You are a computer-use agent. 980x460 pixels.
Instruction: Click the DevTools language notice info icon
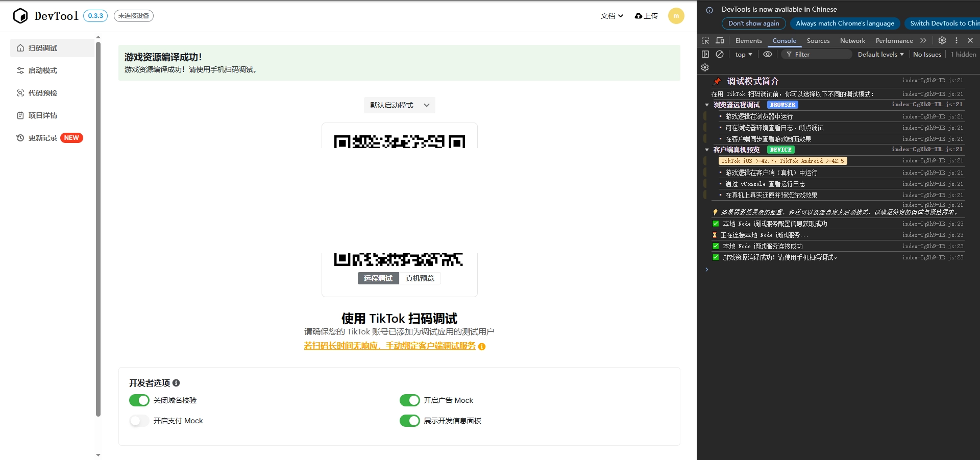(x=709, y=10)
